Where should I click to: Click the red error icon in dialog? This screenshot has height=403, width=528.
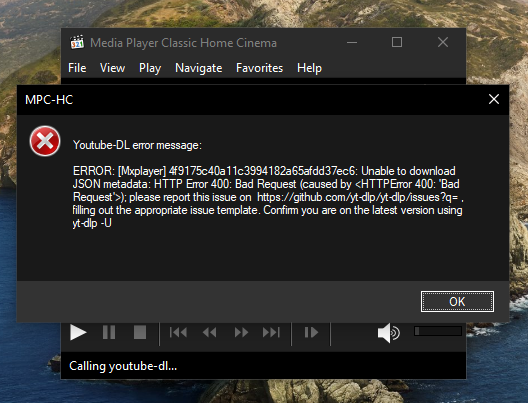[45, 141]
